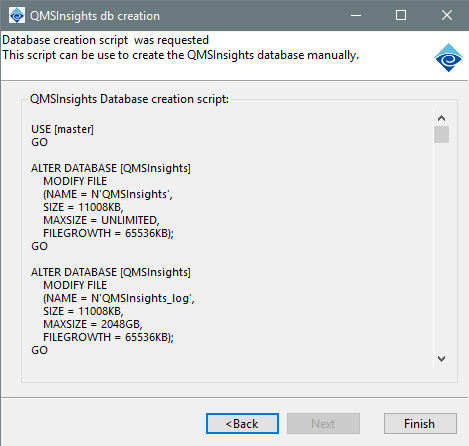Screen dimensions: 469x446
Task: Click the USE [master] script line
Action: click(x=63, y=129)
